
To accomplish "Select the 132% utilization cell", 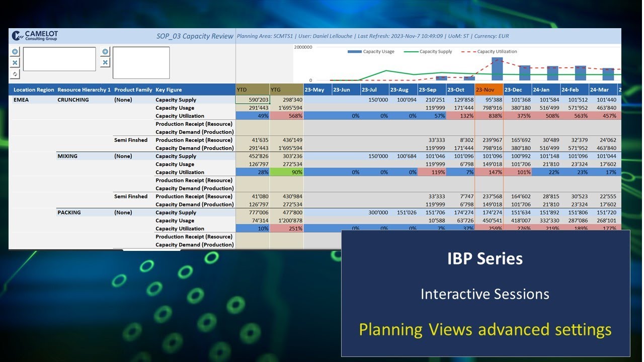I will (461, 116).
